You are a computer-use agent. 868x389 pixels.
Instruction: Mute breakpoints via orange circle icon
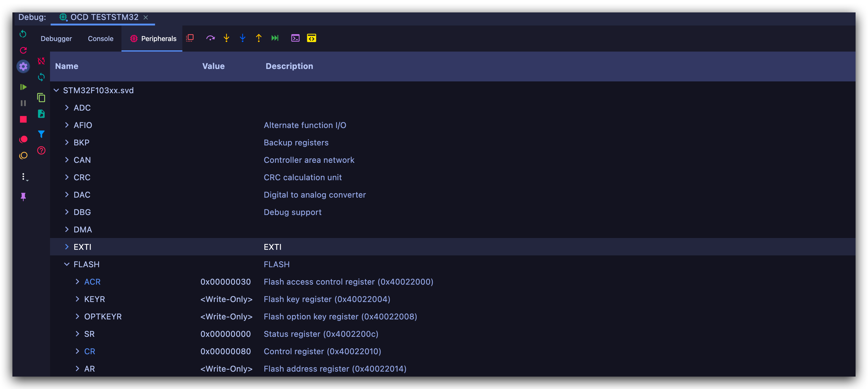23,155
